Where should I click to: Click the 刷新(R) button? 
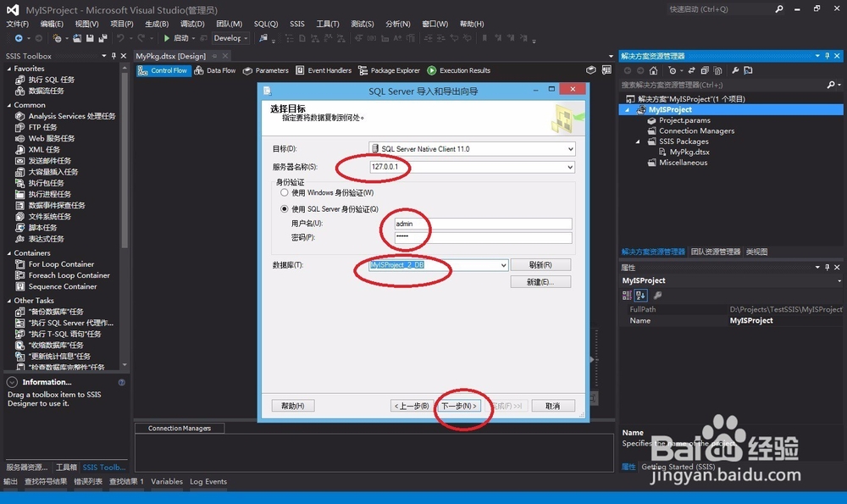coord(540,264)
